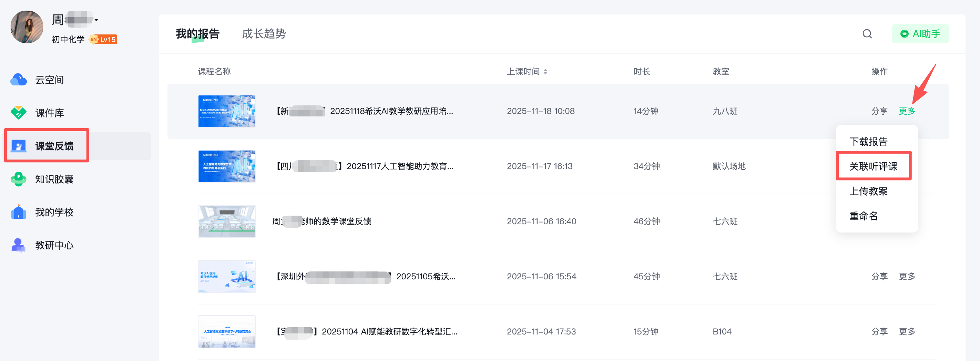Image resolution: width=980 pixels, height=361 pixels.
Task: Select the 课堂反馈 sidebar icon
Action: (19, 146)
